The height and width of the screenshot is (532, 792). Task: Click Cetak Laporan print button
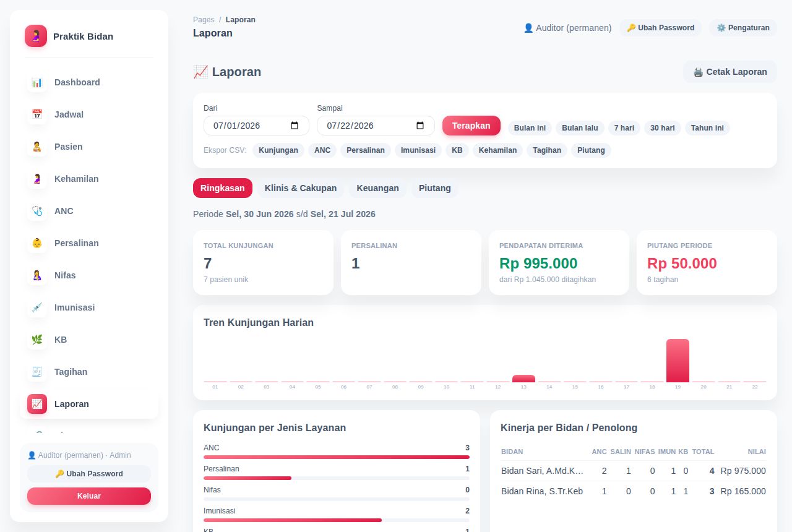tap(730, 72)
